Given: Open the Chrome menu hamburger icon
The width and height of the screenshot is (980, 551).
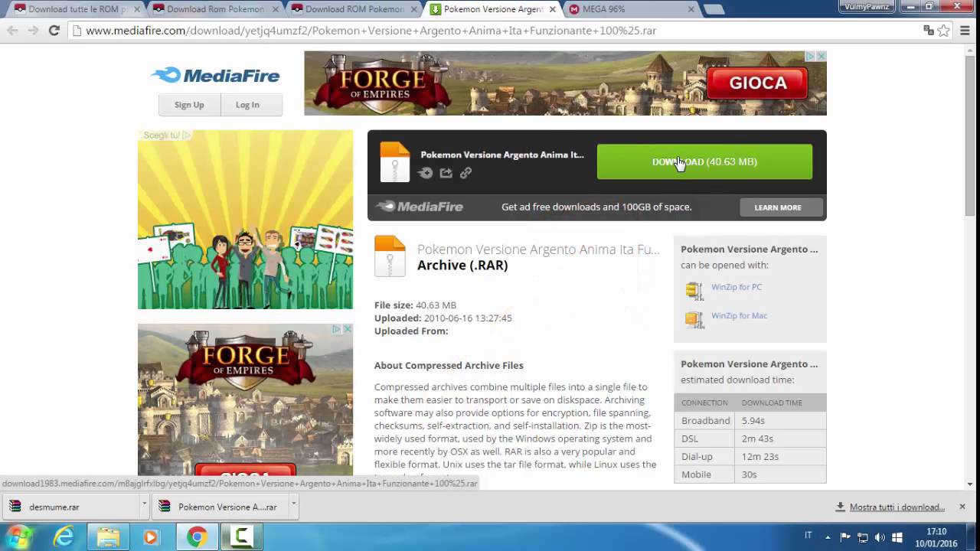Looking at the screenshot, I should click(965, 31).
